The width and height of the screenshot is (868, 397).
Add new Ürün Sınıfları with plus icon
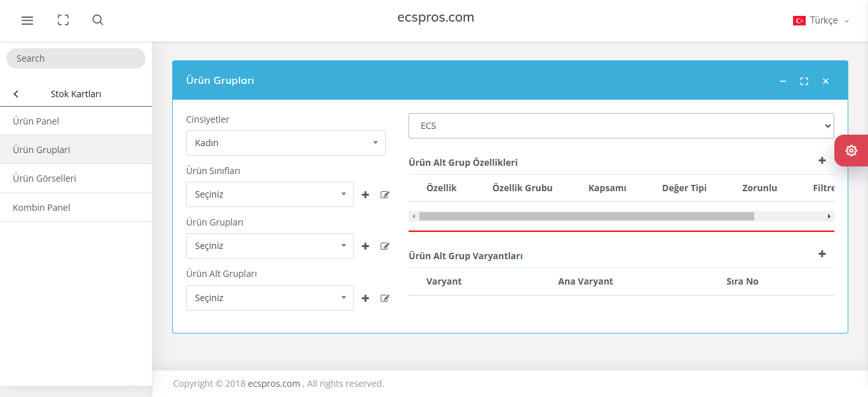tap(365, 195)
